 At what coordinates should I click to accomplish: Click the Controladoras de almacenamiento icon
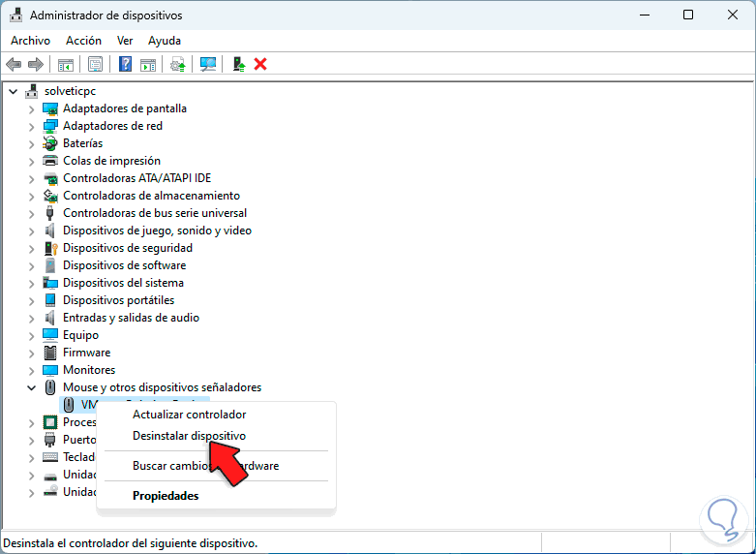tap(50, 196)
